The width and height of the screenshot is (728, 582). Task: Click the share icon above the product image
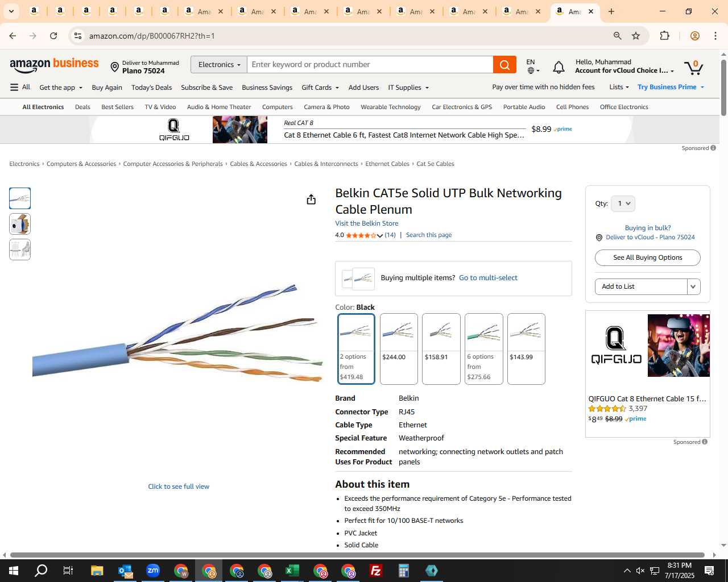[311, 199]
